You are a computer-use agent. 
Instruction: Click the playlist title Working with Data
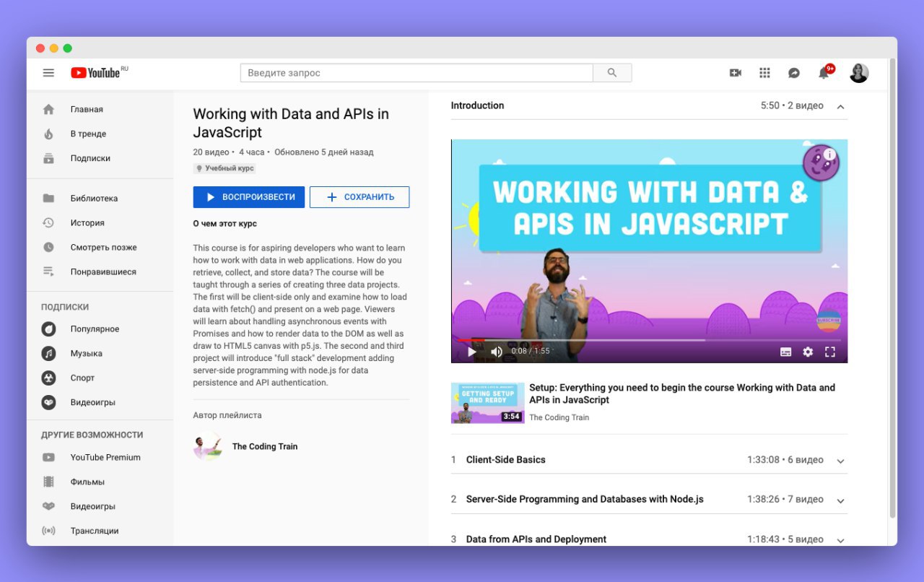[x=291, y=123]
